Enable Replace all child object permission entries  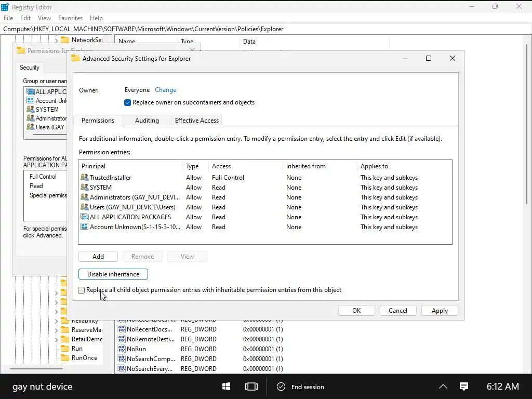[82, 290]
